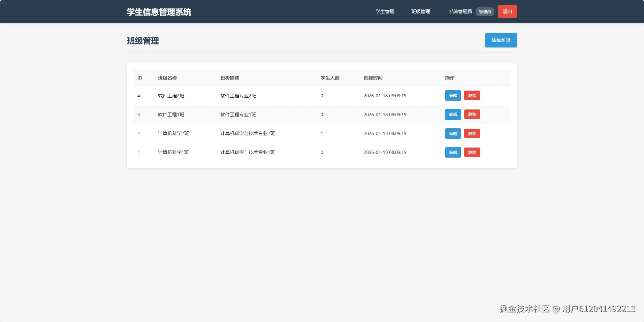Switch to the 学生管理 nav item
Viewport: 644px width, 322px height.
point(385,11)
